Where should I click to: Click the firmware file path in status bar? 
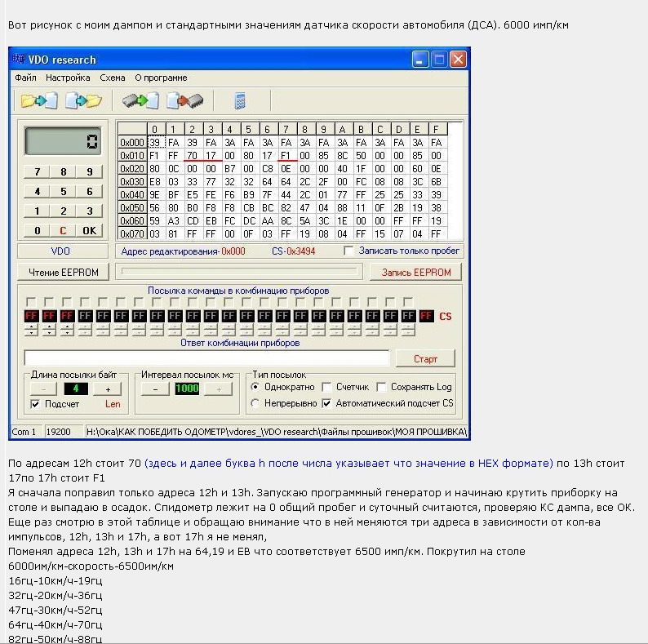click(x=276, y=432)
